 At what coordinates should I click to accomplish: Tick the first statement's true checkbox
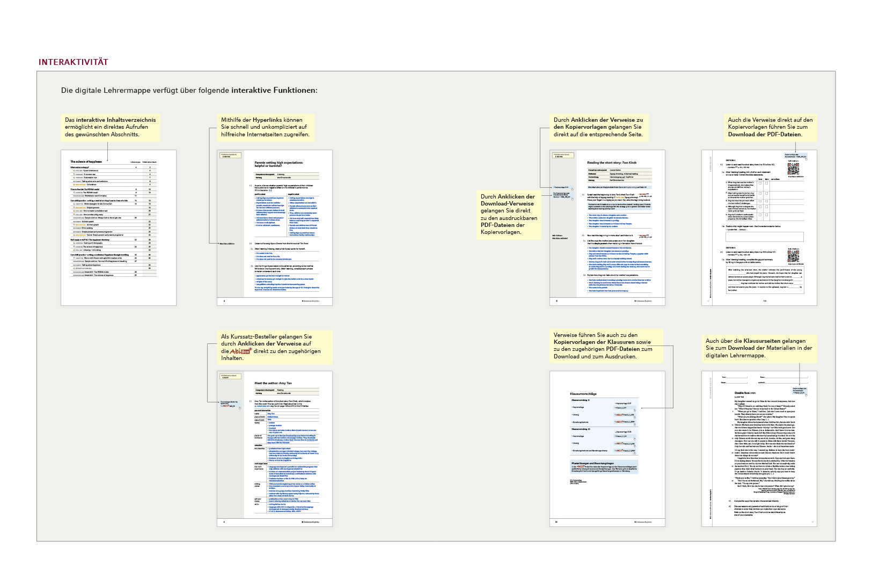click(761, 183)
